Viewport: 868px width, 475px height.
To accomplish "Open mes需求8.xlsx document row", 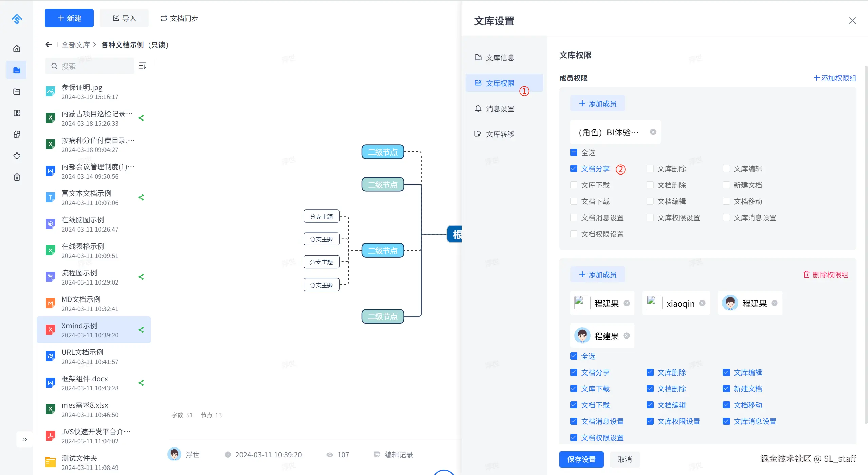I will tap(94, 409).
